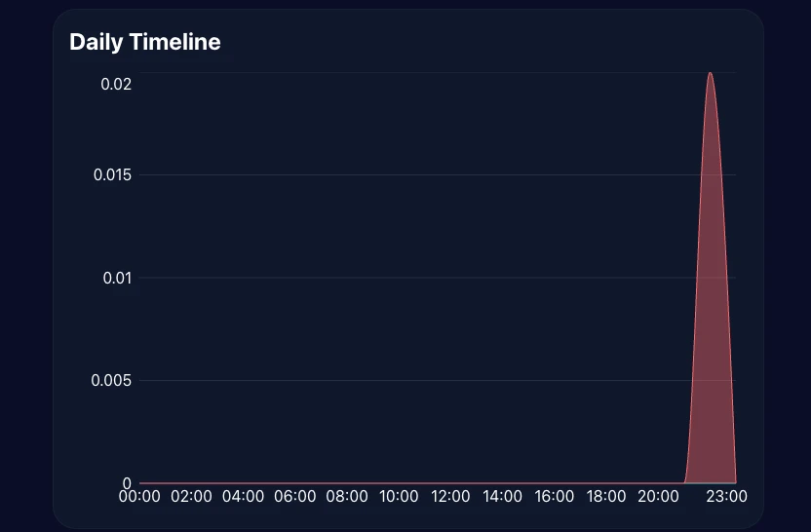Select the 06:00 time label
This screenshot has height=532, width=811.
[x=295, y=496]
